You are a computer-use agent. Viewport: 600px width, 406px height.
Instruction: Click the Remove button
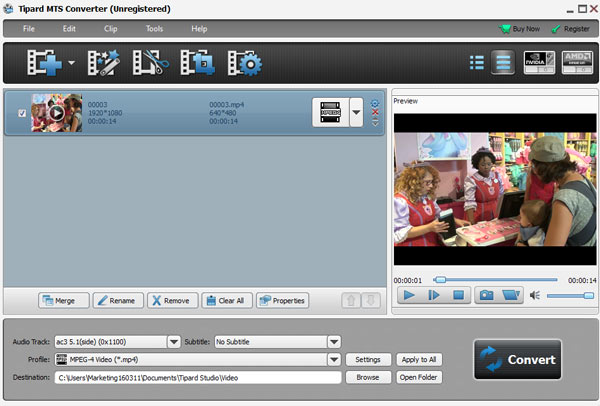(173, 301)
